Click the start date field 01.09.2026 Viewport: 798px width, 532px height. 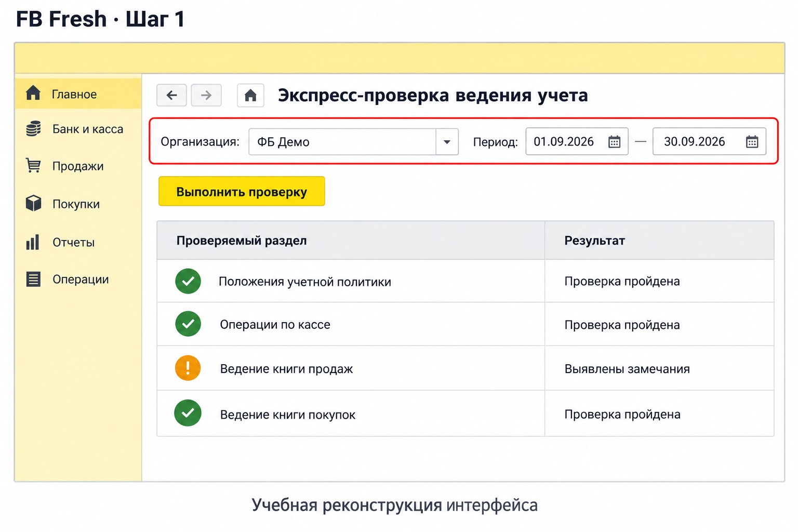pyautogui.click(x=577, y=141)
